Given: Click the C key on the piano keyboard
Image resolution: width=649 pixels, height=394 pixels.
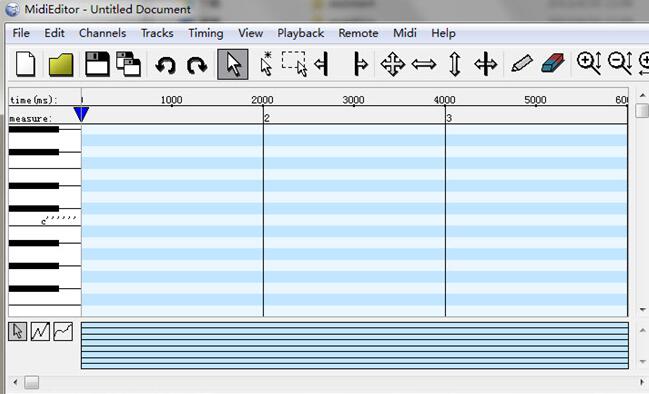Looking at the screenshot, I should tap(45, 219).
